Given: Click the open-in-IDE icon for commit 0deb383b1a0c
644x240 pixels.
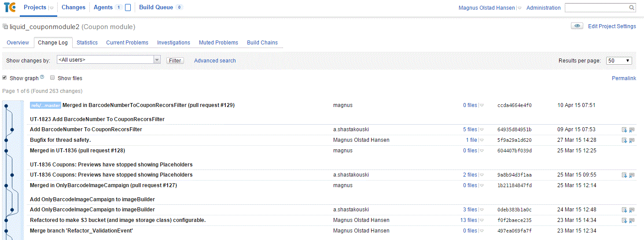Looking at the screenshot, I should point(632,210).
